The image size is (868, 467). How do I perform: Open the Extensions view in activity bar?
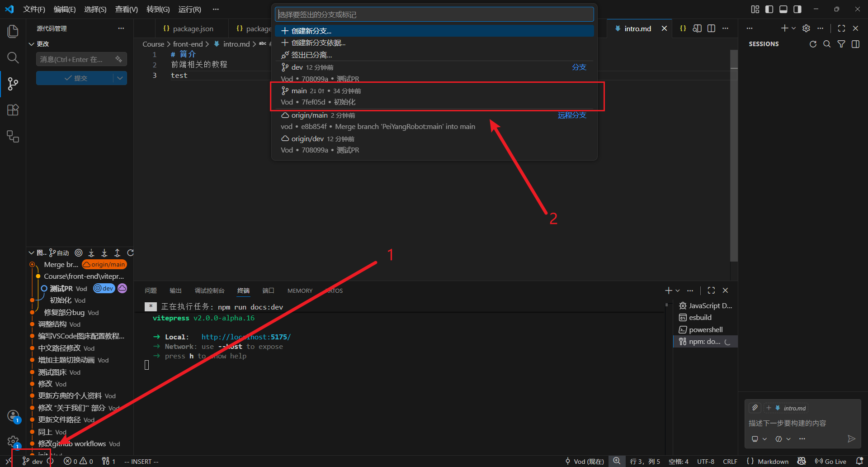pos(13,110)
